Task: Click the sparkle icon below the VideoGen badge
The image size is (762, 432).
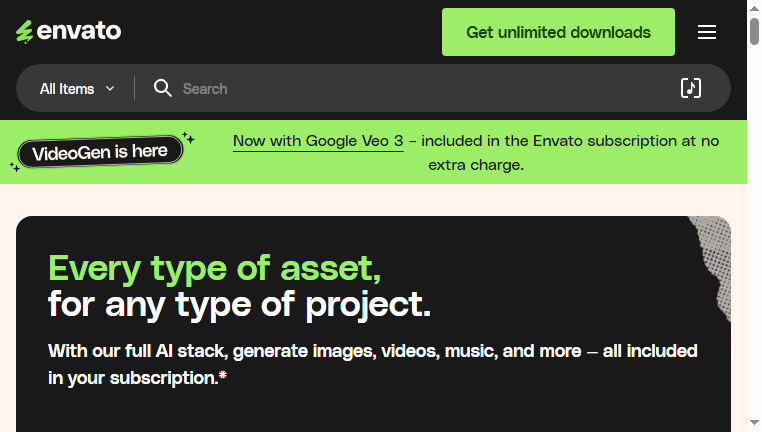Action: (15, 167)
